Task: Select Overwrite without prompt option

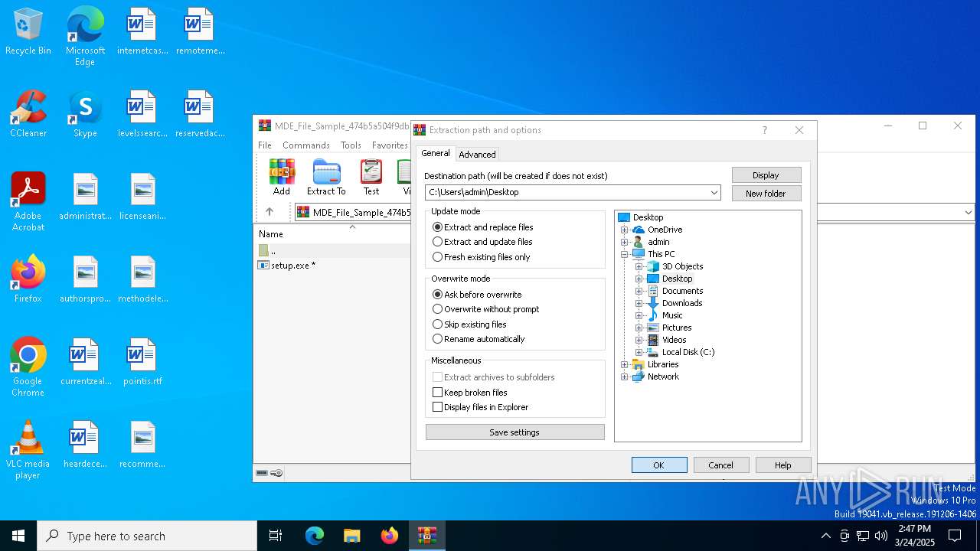Action: coord(486,309)
